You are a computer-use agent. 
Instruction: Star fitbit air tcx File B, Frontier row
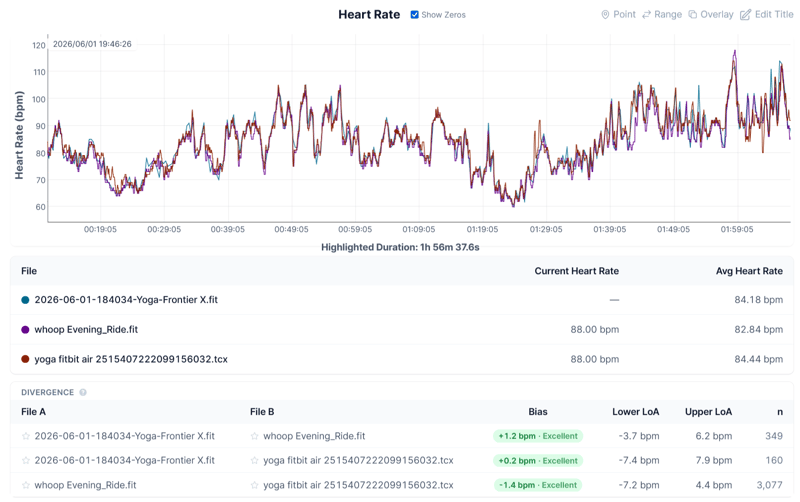(254, 461)
